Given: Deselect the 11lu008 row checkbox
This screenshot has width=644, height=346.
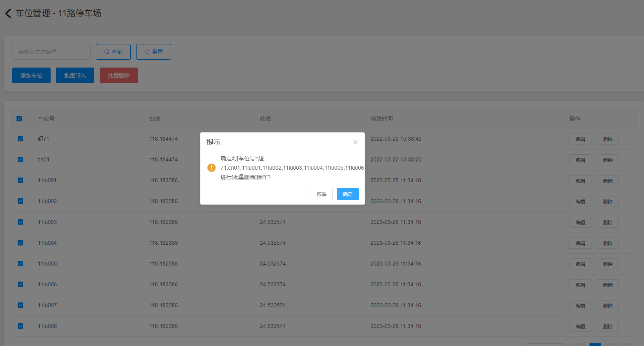Looking at the screenshot, I should (20, 326).
